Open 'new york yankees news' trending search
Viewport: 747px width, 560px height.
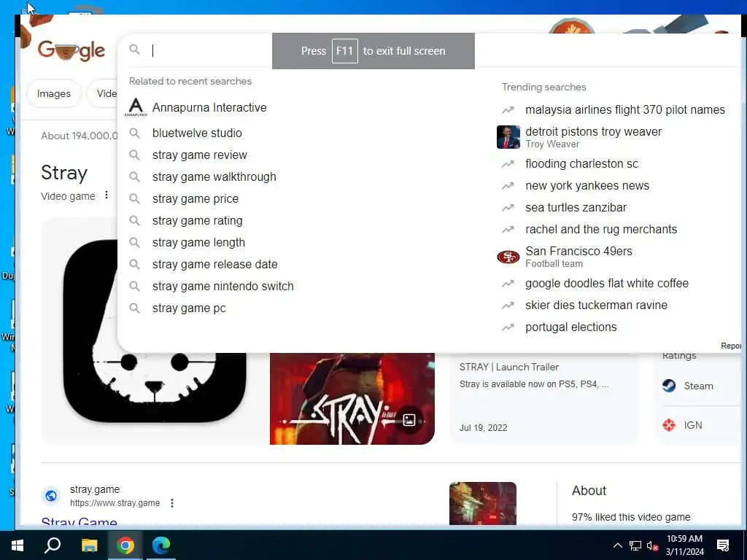[x=587, y=186]
